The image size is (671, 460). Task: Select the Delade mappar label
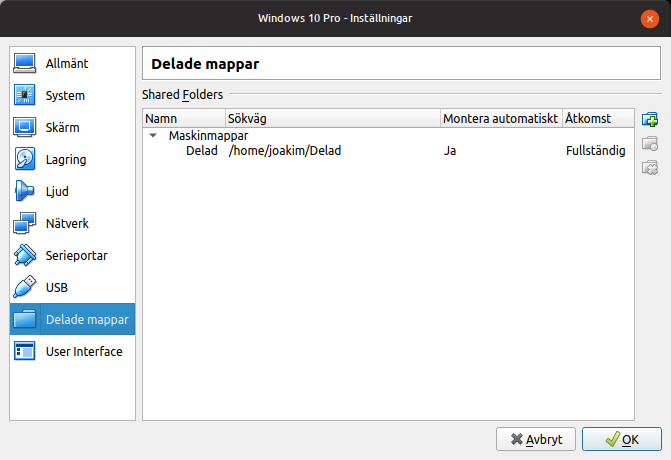coord(87,320)
